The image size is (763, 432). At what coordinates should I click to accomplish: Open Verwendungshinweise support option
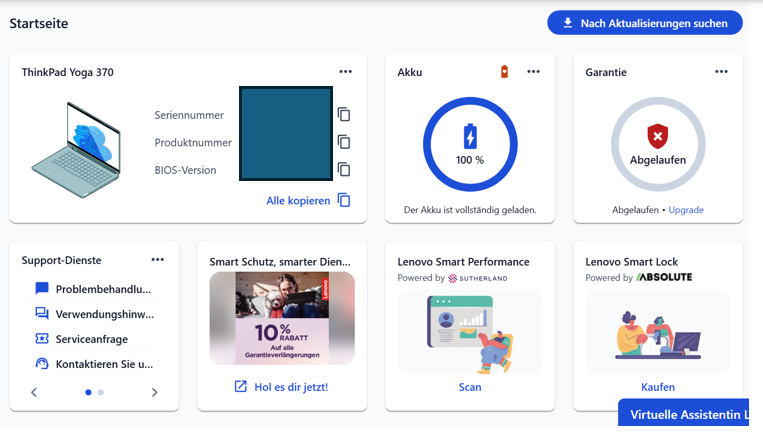tap(94, 314)
